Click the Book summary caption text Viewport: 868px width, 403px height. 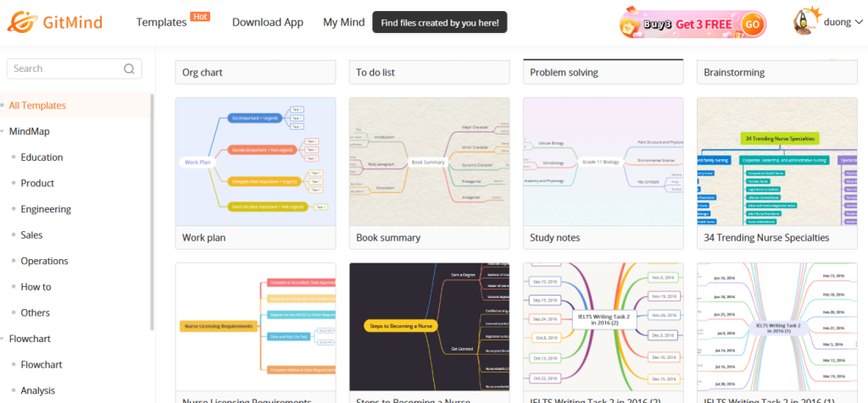(x=388, y=238)
